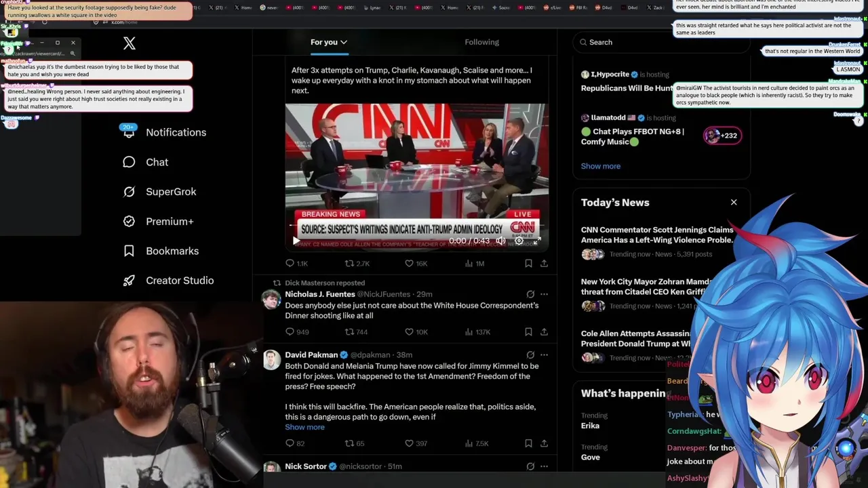Share the CNN video post

pyautogui.click(x=544, y=263)
